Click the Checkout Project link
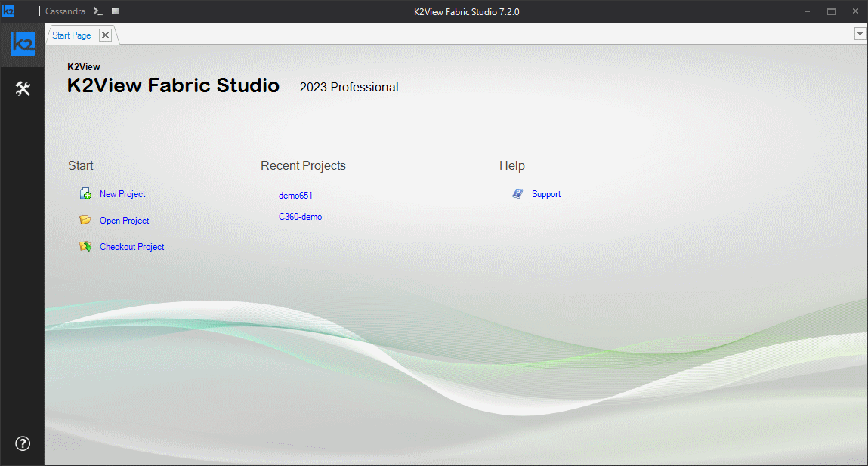The width and height of the screenshot is (868, 466). [132, 247]
